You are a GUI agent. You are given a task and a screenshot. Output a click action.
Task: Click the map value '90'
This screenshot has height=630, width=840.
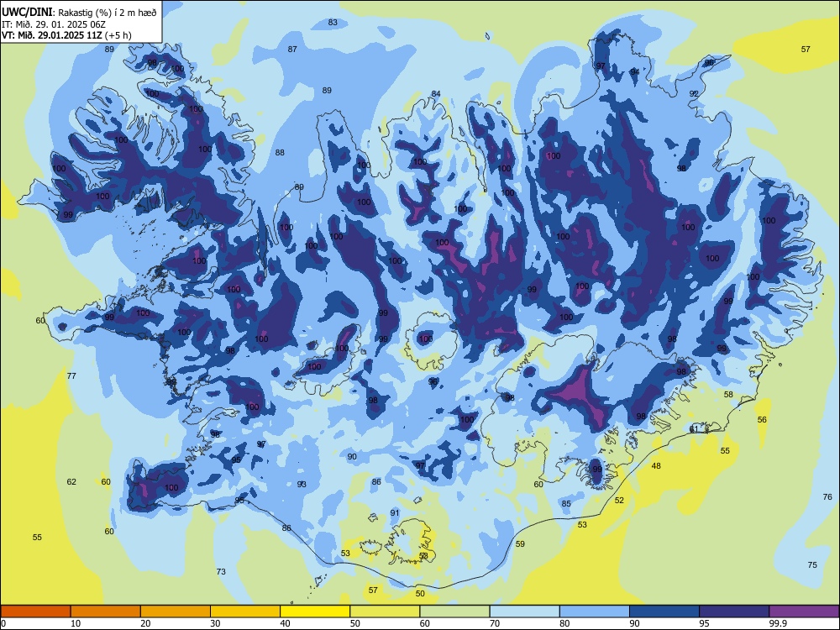pyautogui.click(x=352, y=457)
